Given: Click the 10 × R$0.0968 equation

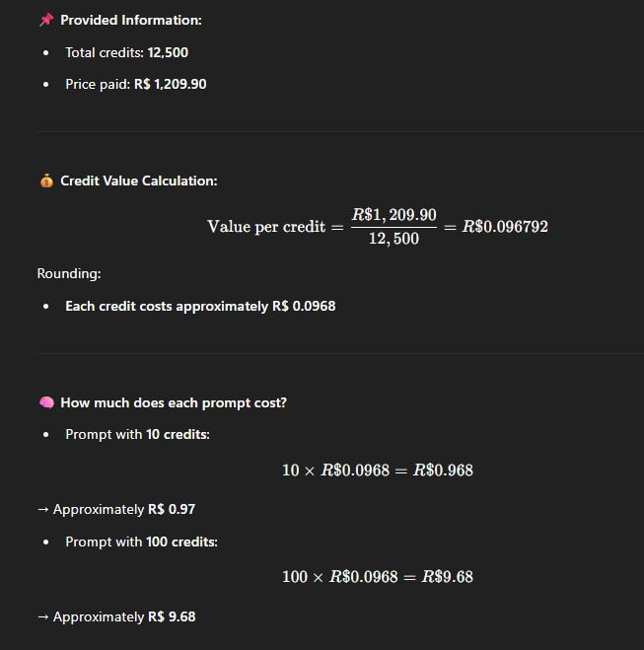Looking at the screenshot, I should point(378,470).
